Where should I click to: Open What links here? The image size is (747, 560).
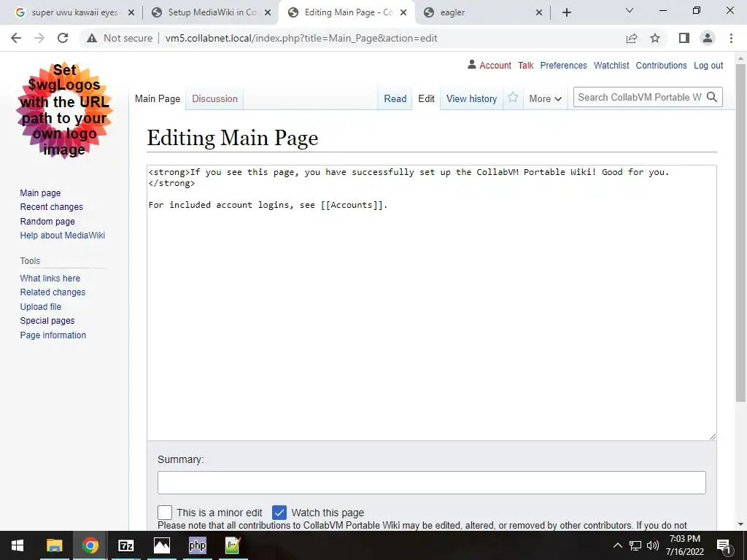tap(50, 278)
